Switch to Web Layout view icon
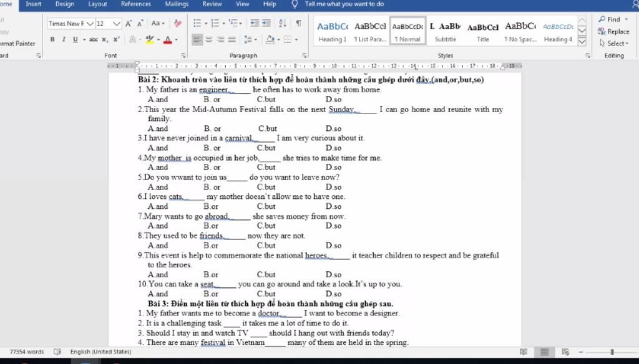639x364 pixels. click(x=565, y=352)
